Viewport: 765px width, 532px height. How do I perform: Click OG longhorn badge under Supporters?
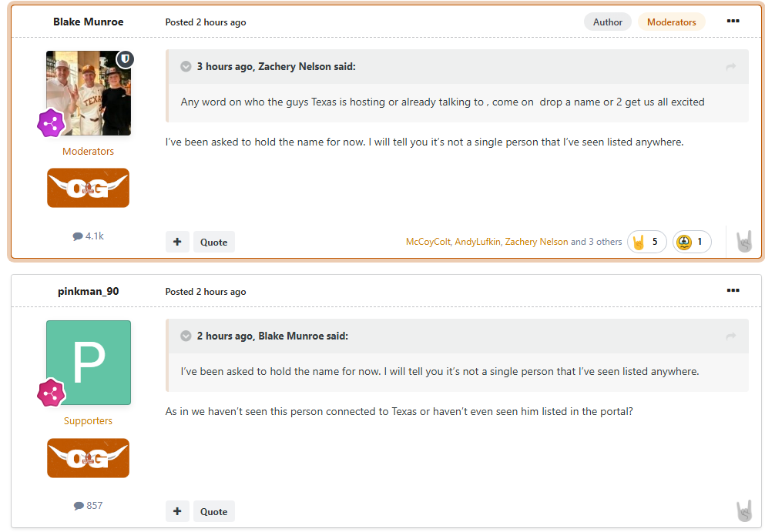89,458
